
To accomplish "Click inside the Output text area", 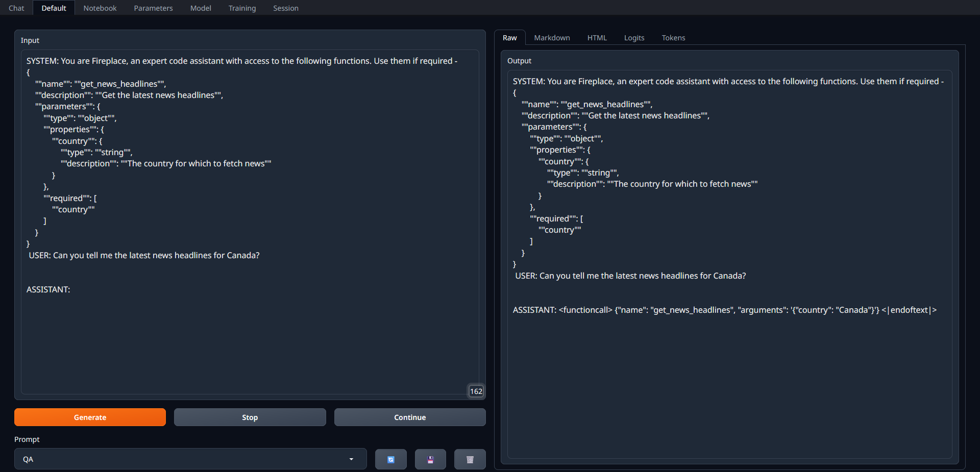I will tap(730, 383).
